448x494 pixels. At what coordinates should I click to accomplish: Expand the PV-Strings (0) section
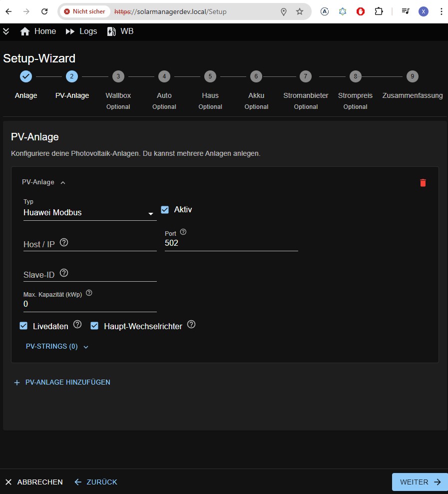coord(57,347)
